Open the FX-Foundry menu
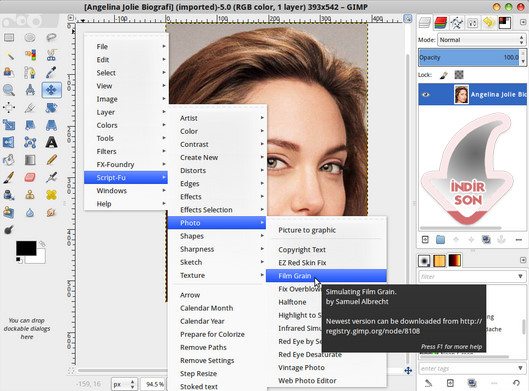529x391 pixels. click(x=126, y=165)
